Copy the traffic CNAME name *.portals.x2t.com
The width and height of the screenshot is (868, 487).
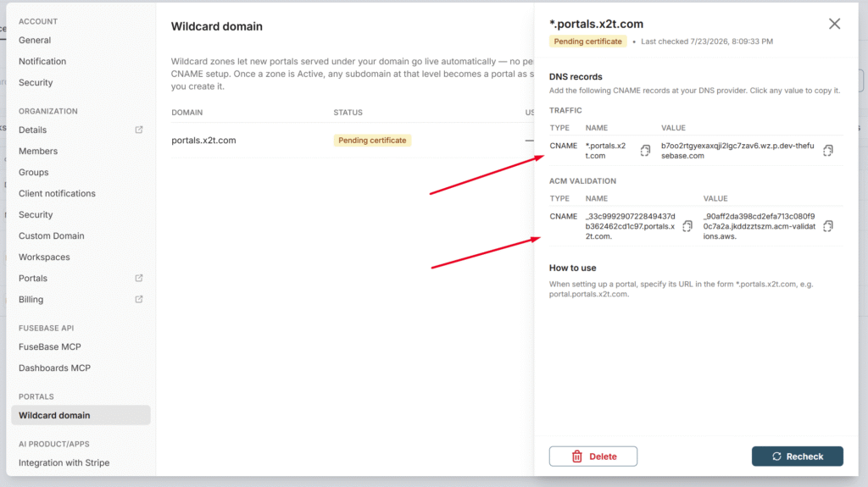pyautogui.click(x=645, y=151)
